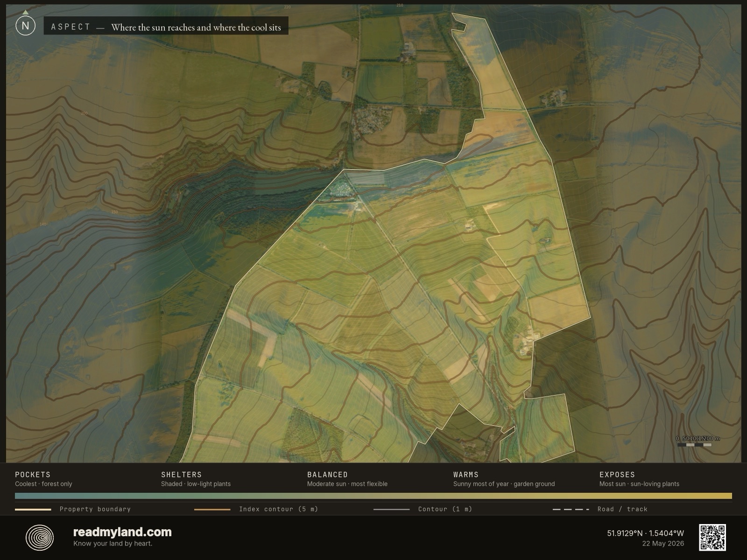Image resolution: width=747 pixels, height=560 pixels.
Task: Click the 220 contour label on map
Action: (287, 7)
